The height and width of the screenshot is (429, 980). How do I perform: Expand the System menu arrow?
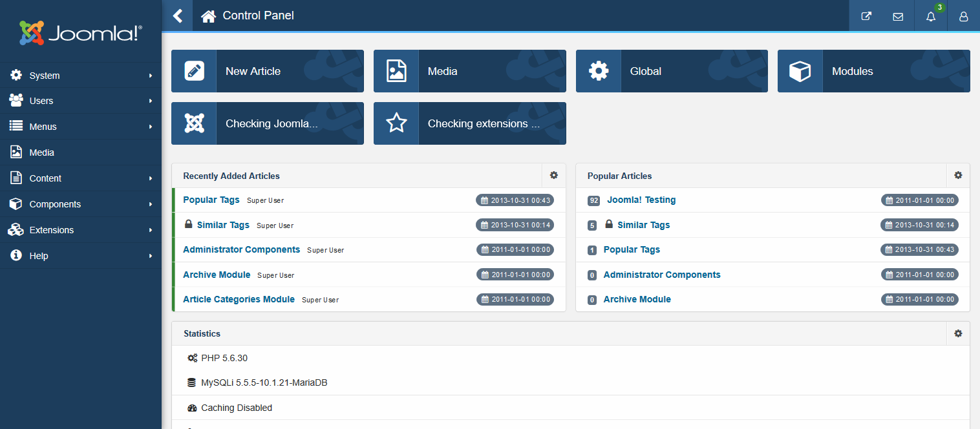(150, 76)
